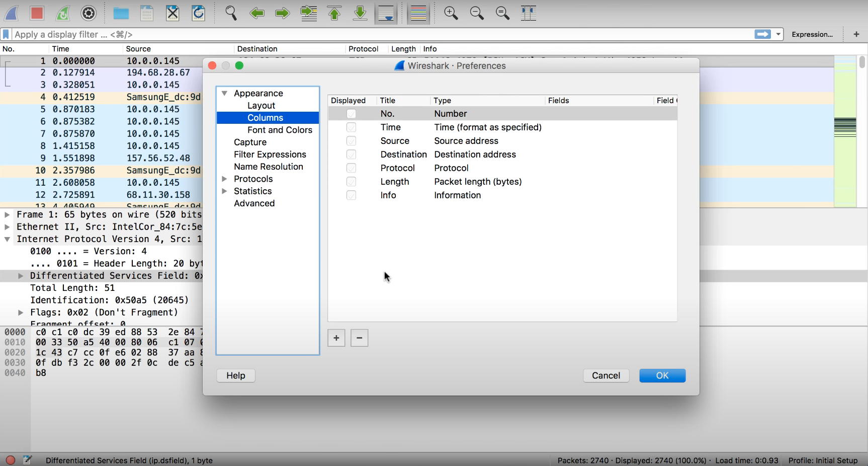Viewport: 868px width, 466px height.
Task: Expand the Ethernet II details row
Action: point(7,227)
